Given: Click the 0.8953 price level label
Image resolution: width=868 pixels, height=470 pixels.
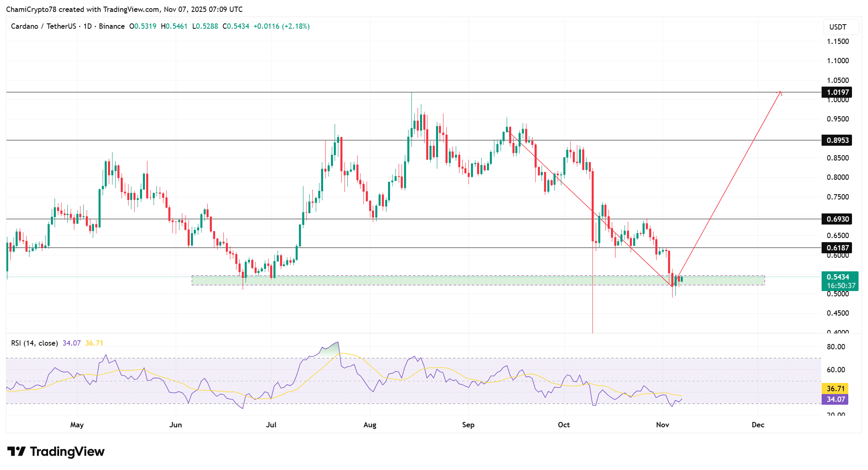Looking at the screenshot, I should (x=838, y=140).
